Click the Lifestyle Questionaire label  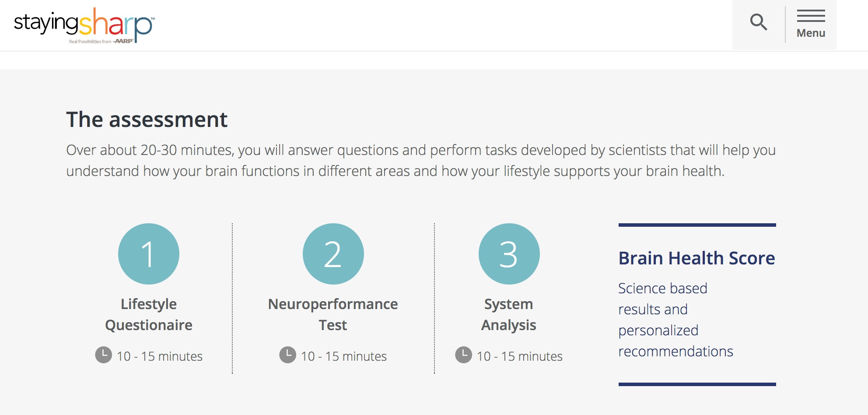point(149,314)
